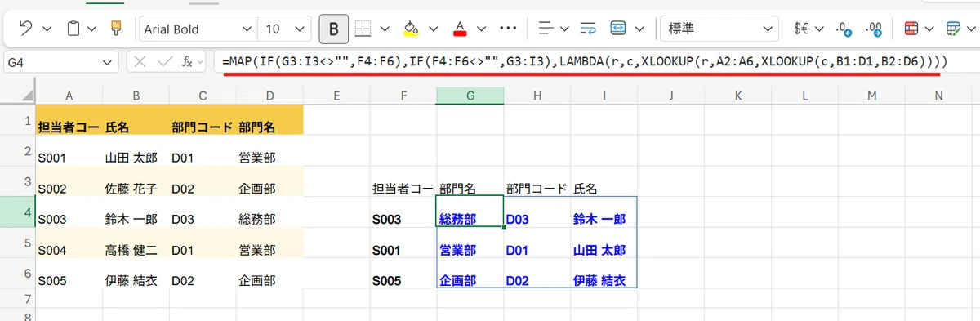Viewport: 980px width, 321px height.
Task: Select the Format Painter brush icon
Action: (x=116, y=29)
